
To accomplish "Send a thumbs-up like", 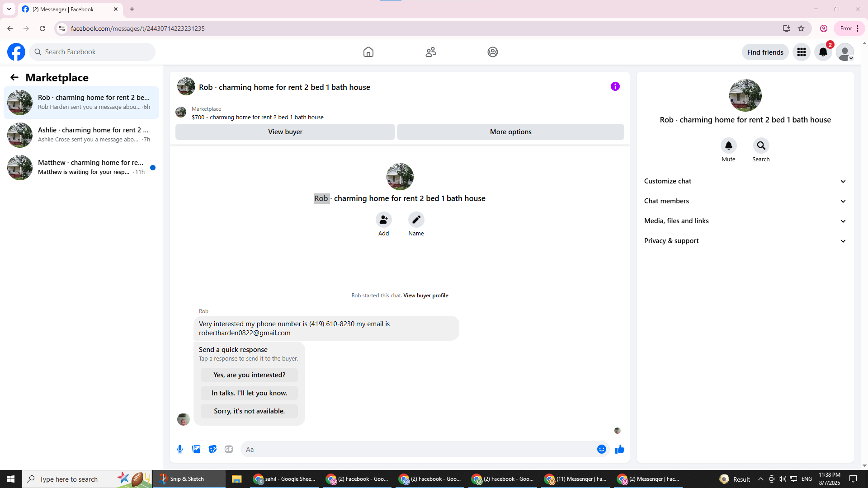I will [x=619, y=449].
